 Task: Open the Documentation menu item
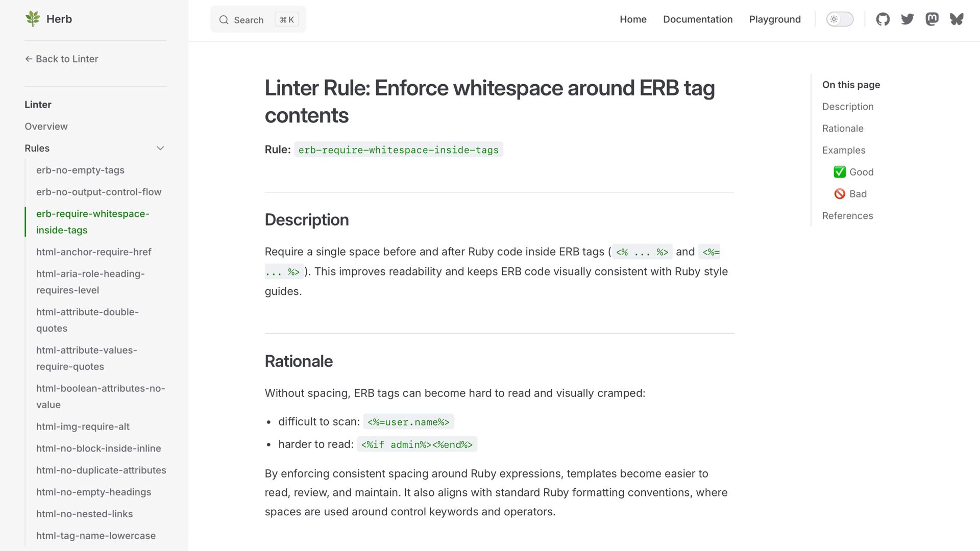tap(697, 19)
